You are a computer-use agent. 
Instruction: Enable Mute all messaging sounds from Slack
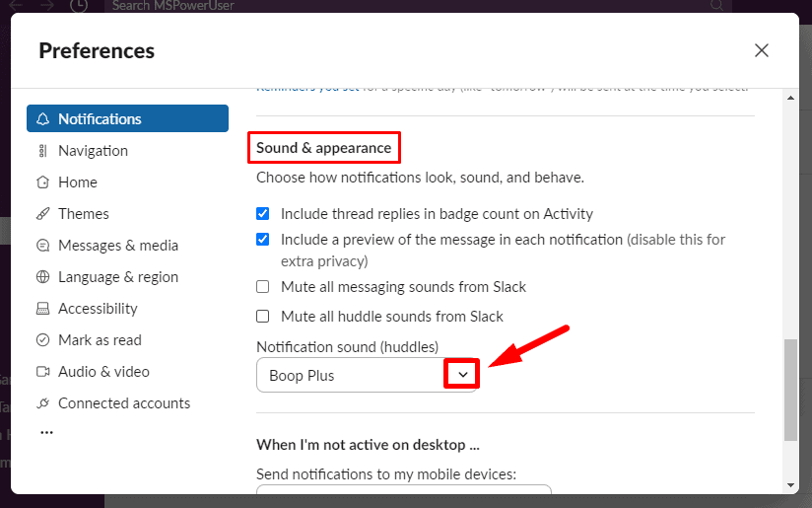point(263,287)
